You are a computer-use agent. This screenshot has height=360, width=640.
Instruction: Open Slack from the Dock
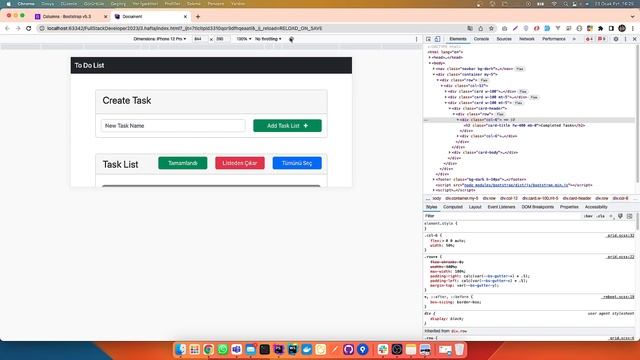click(x=383, y=349)
